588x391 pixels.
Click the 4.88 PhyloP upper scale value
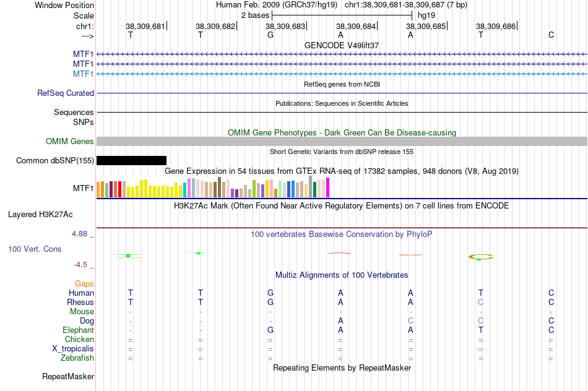[x=79, y=234]
